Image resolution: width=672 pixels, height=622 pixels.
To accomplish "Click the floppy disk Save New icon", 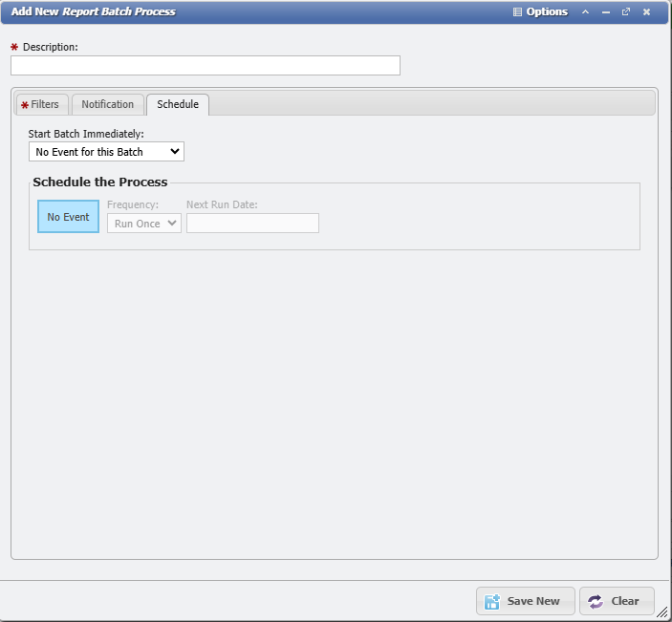I will 492,601.
